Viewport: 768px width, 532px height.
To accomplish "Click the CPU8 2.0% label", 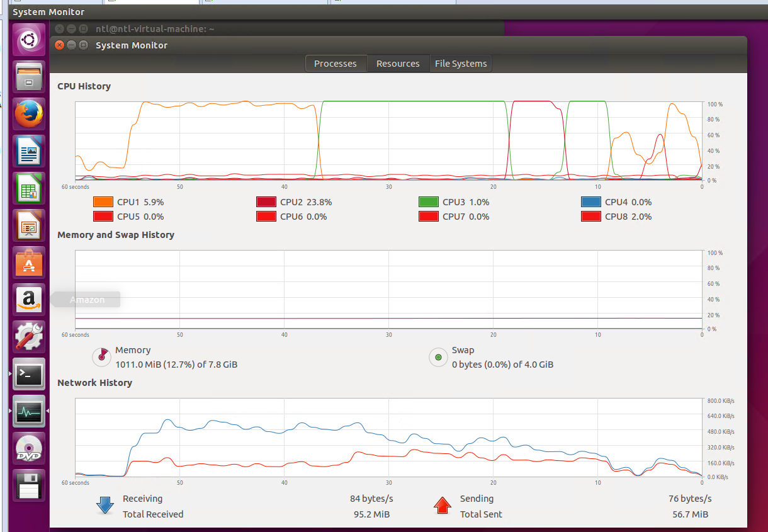I will coord(628,217).
